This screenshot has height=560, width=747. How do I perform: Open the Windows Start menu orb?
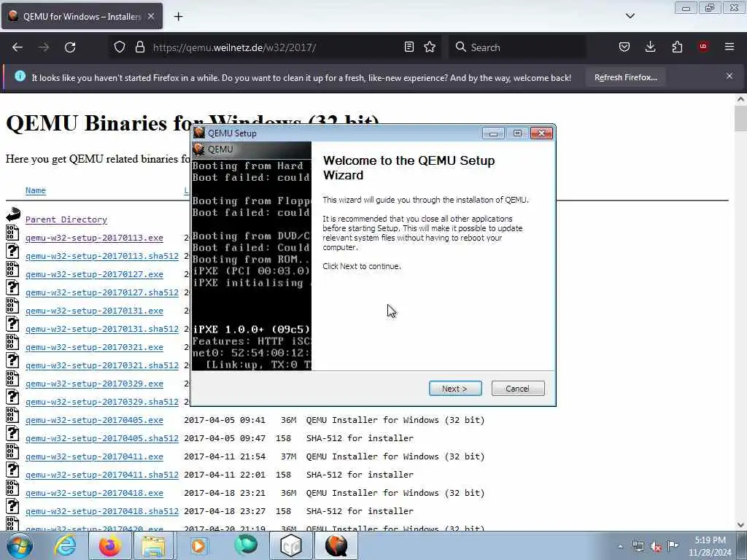[20, 545]
